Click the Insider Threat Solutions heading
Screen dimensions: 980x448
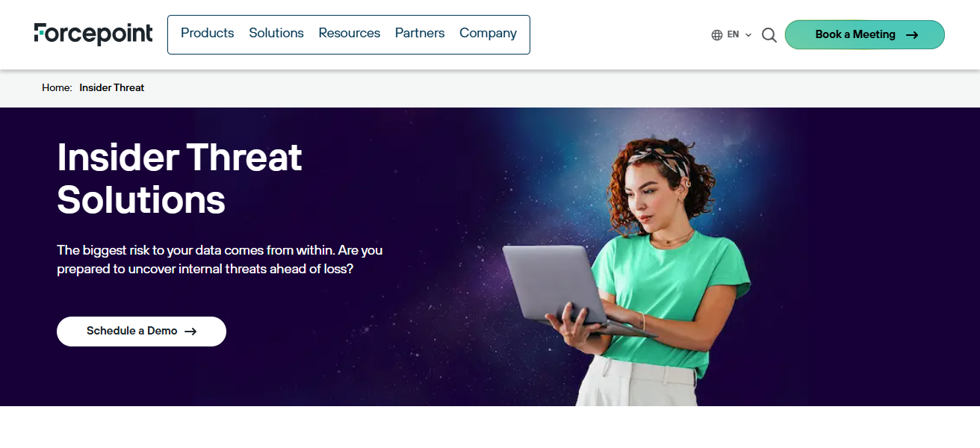coord(179,178)
